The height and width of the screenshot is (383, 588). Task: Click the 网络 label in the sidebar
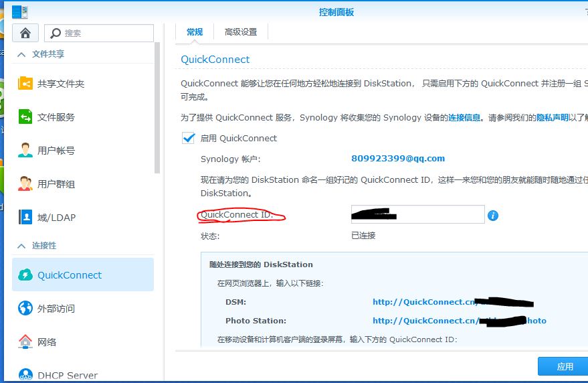click(47, 342)
